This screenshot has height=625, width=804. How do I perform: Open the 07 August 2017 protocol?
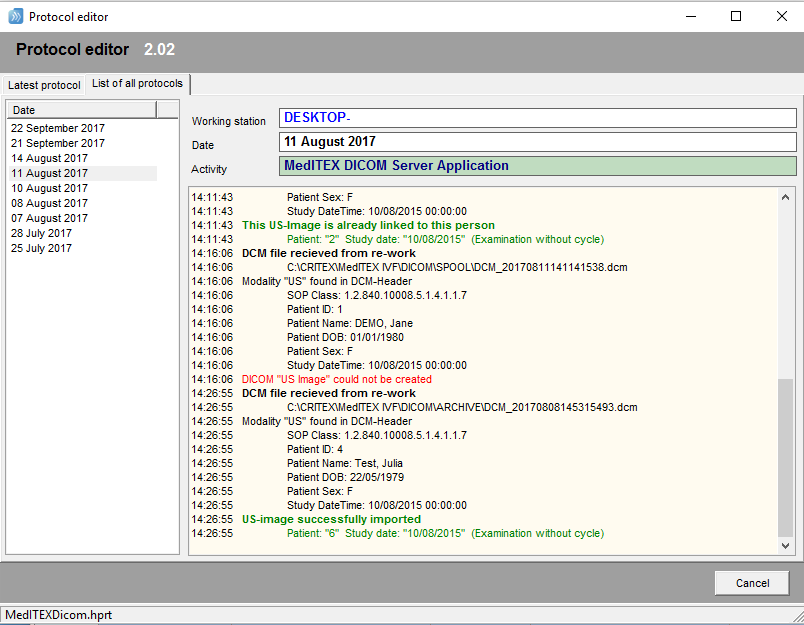tap(50, 218)
